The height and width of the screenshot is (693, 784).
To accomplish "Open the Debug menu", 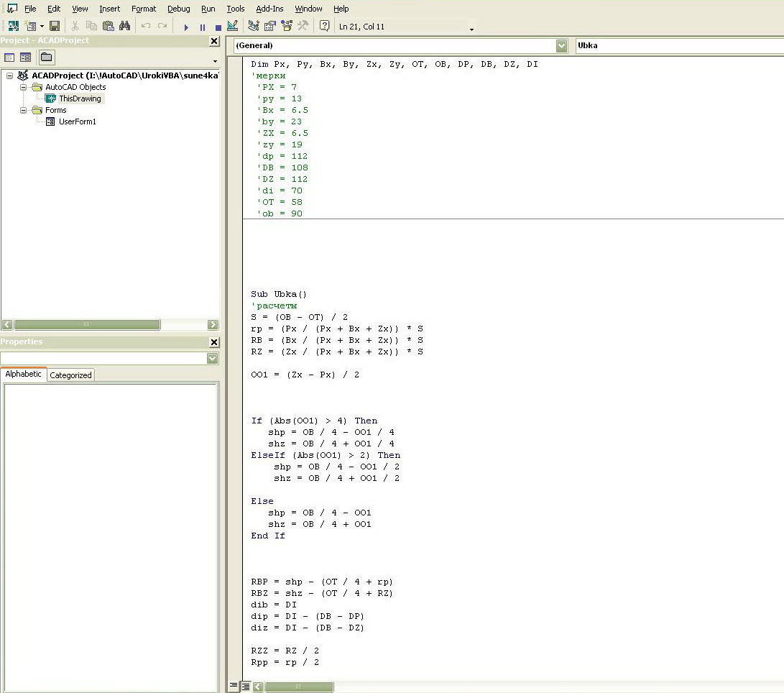I will pyautogui.click(x=178, y=9).
